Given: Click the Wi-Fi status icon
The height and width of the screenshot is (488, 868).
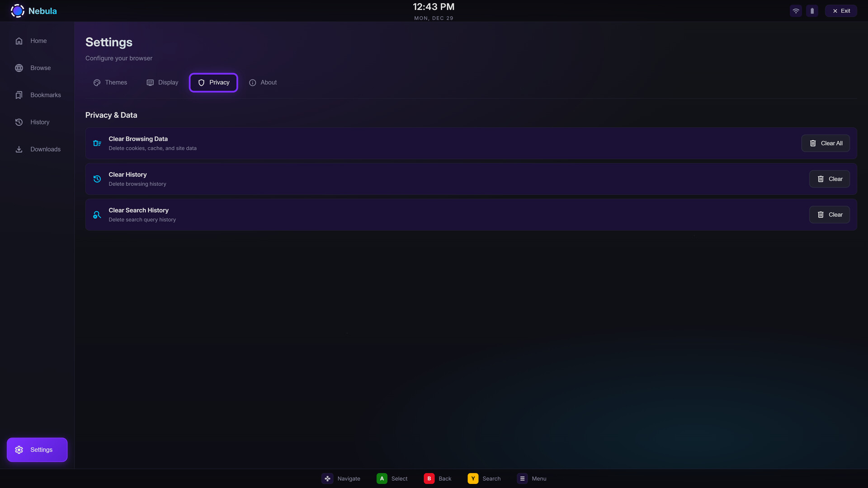Looking at the screenshot, I should coord(796,11).
